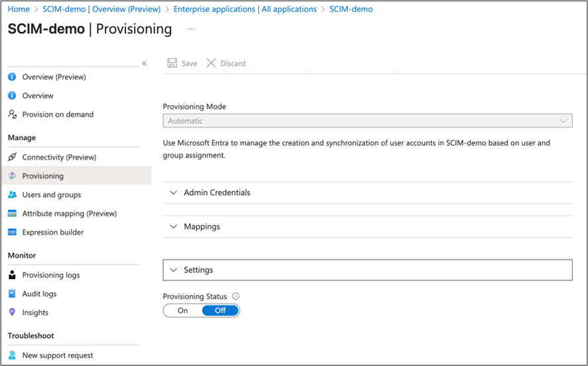Click the Attribute mapping table icon

click(12, 214)
